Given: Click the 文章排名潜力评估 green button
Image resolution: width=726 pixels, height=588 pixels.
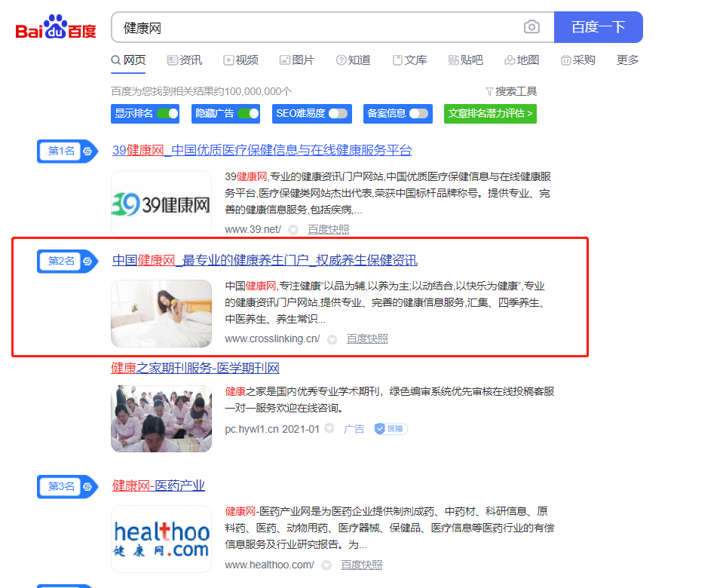Looking at the screenshot, I should (x=490, y=113).
